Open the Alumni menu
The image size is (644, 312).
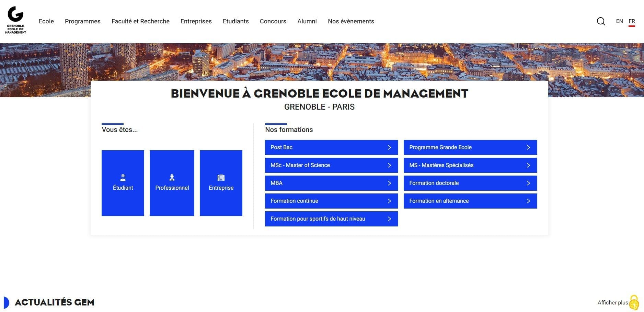307,21
